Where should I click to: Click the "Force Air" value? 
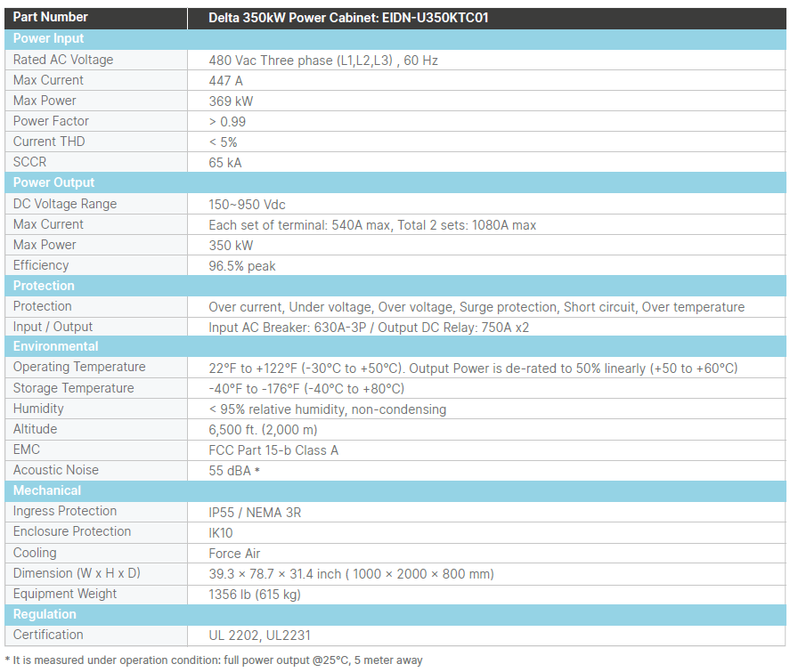pos(234,554)
